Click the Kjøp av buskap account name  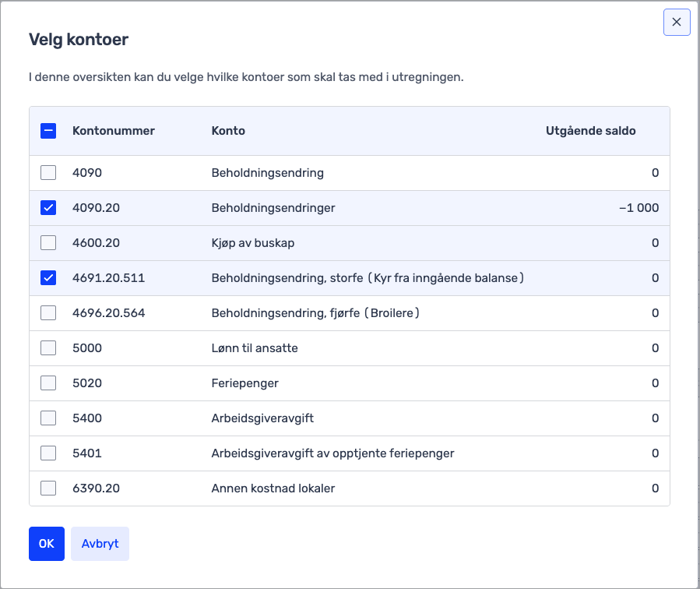point(253,243)
